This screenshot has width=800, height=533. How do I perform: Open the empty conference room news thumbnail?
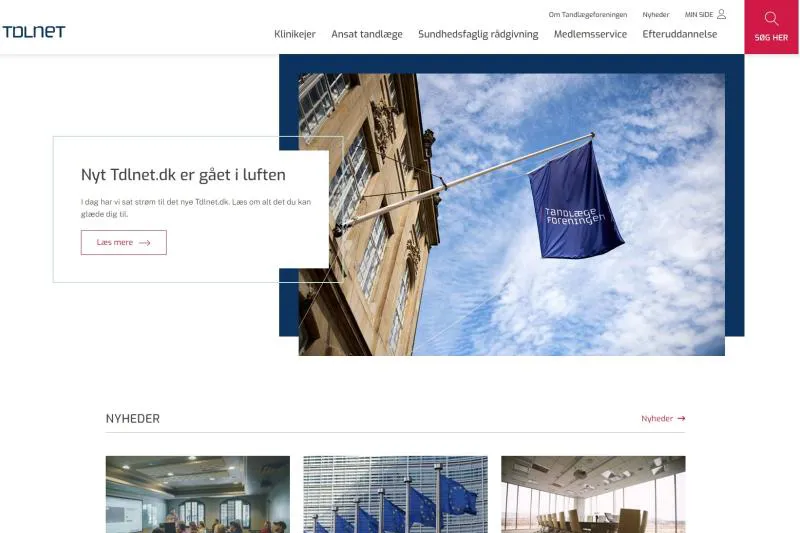tap(593, 495)
